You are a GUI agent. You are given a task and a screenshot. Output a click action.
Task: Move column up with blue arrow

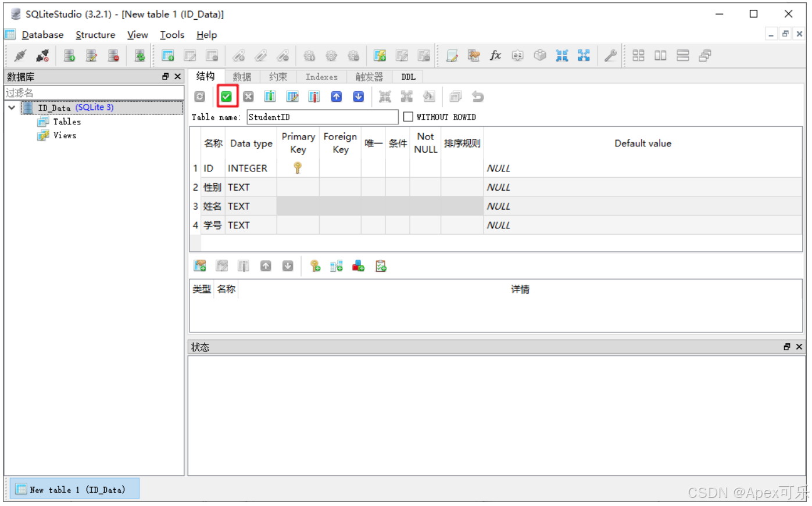(x=337, y=97)
